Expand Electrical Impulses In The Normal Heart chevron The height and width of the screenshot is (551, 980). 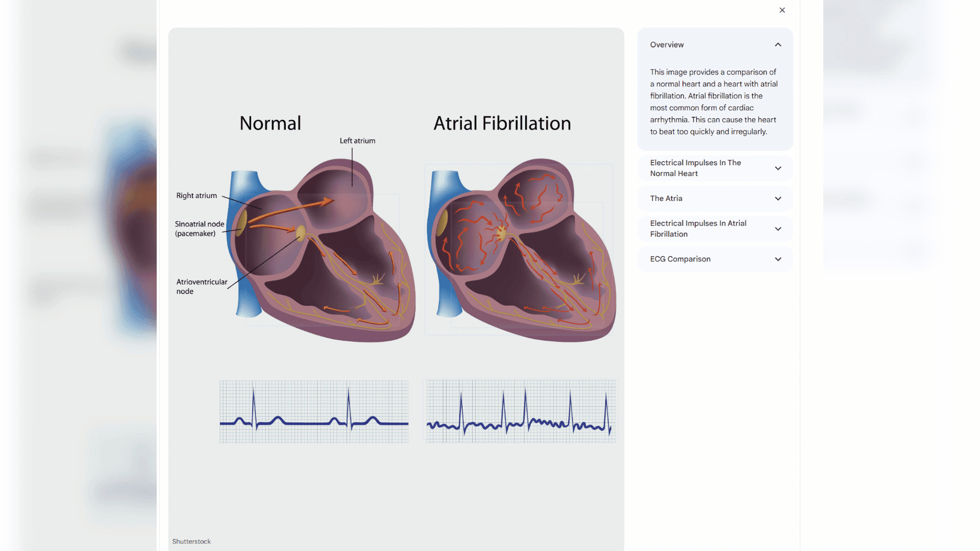778,168
